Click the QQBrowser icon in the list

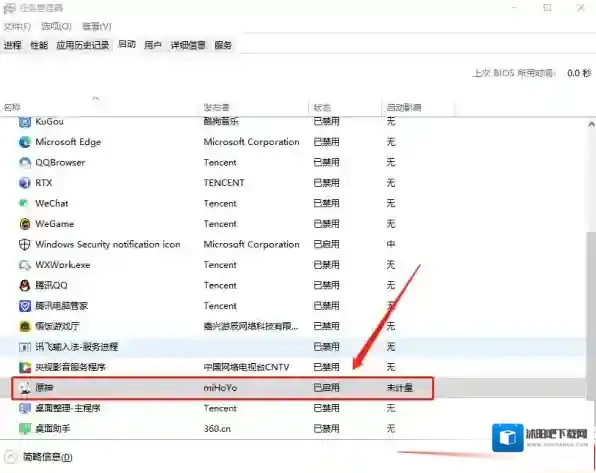[25, 163]
